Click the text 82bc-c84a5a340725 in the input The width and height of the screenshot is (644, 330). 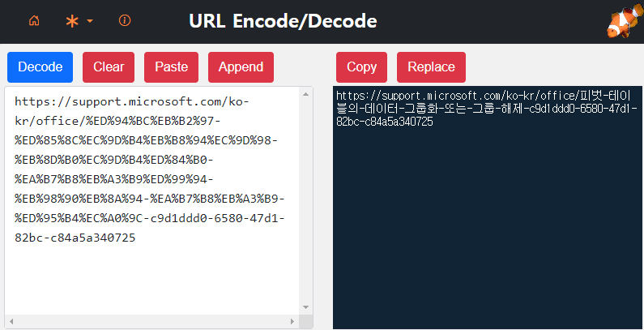[75, 238]
